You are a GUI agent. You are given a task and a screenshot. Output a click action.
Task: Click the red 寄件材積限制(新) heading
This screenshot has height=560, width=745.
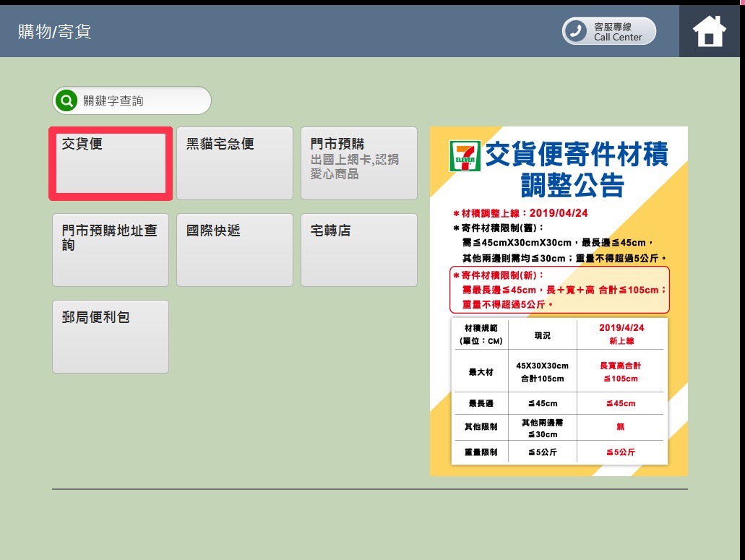(x=498, y=275)
